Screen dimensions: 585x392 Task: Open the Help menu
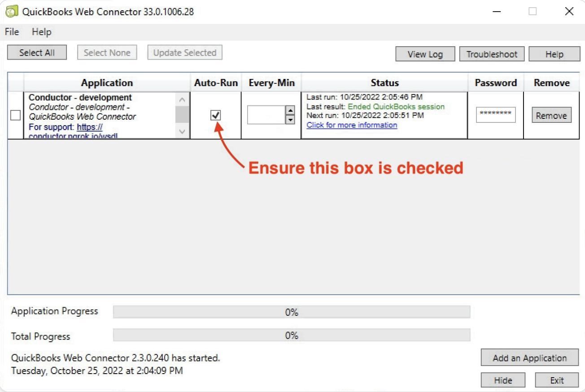pyautogui.click(x=42, y=32)
